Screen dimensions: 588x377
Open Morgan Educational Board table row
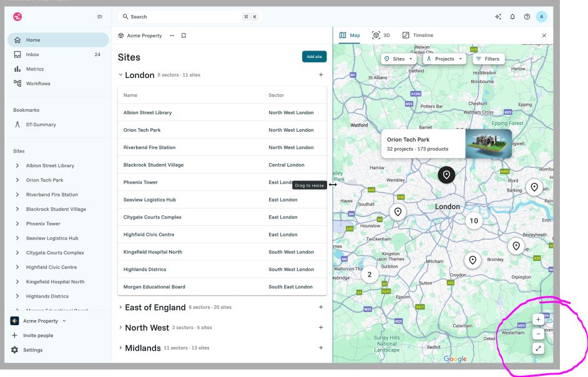222,286
